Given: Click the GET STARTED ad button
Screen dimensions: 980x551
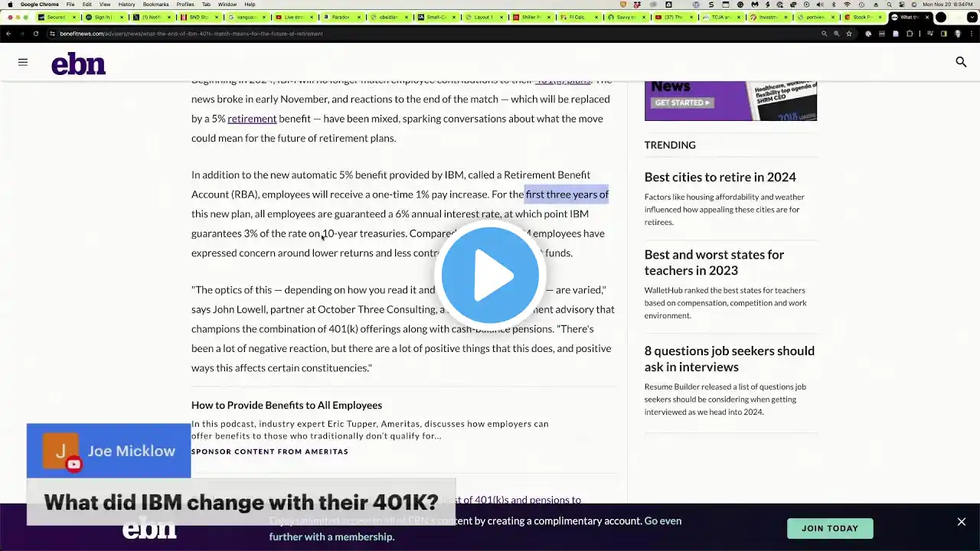Looking at the screenshot, I should 682,103.
